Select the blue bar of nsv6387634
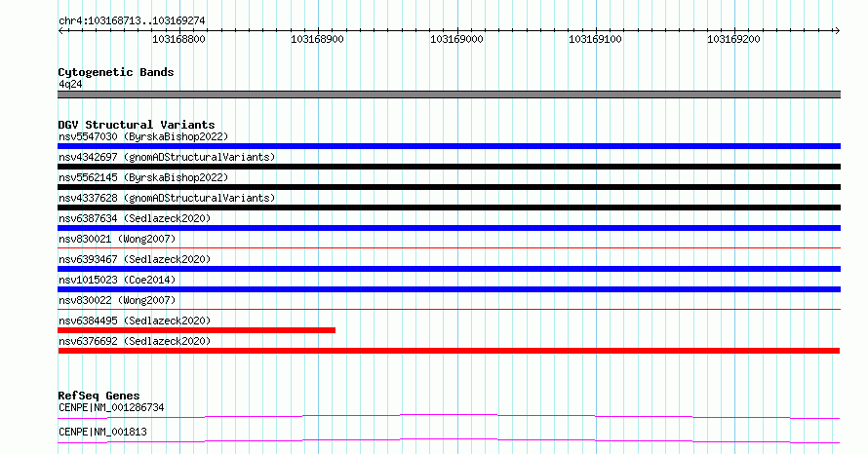The width and height of the screenshot is (868, 454). [x=449, y=228]
